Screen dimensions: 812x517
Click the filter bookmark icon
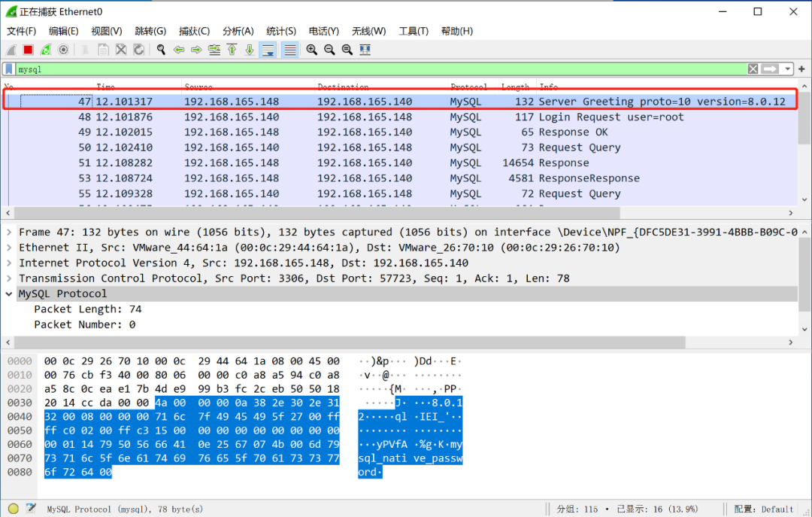[x=9, y=69]
